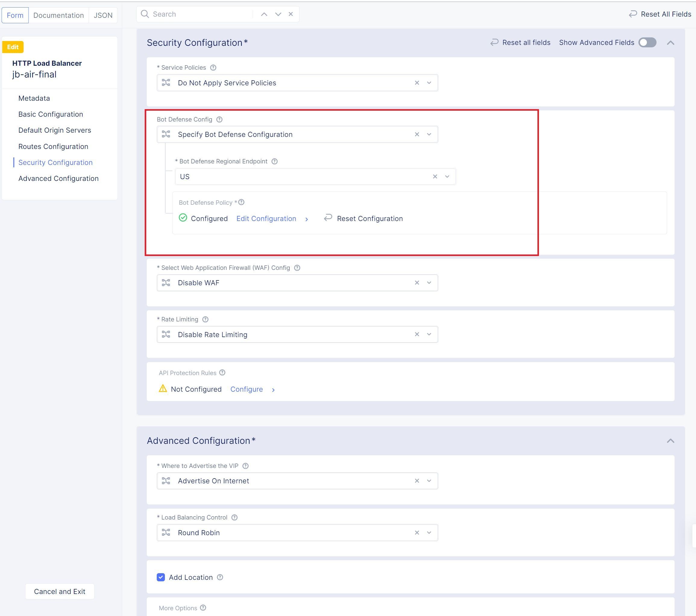Clear the Disable WAF selection with X

[x=417, y=283]
